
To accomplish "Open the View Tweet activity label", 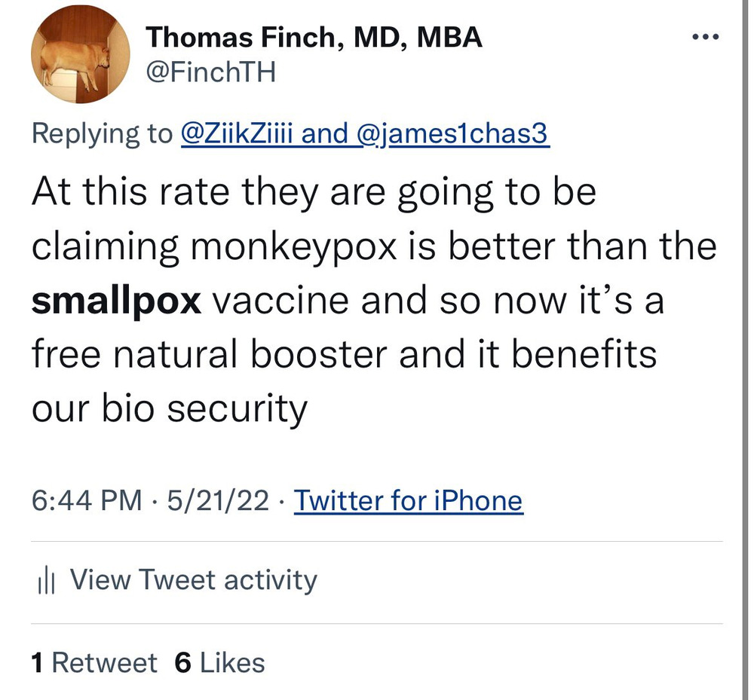I will [x=194, y=580].
